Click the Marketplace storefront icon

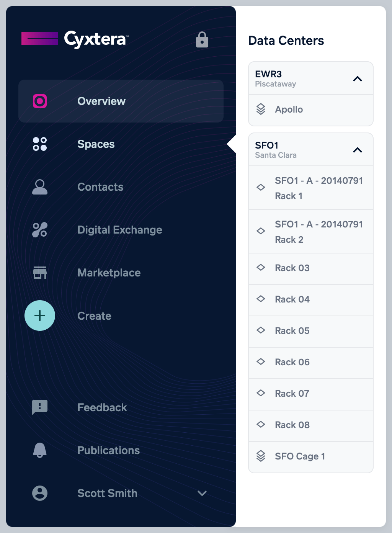pos(40,273)
